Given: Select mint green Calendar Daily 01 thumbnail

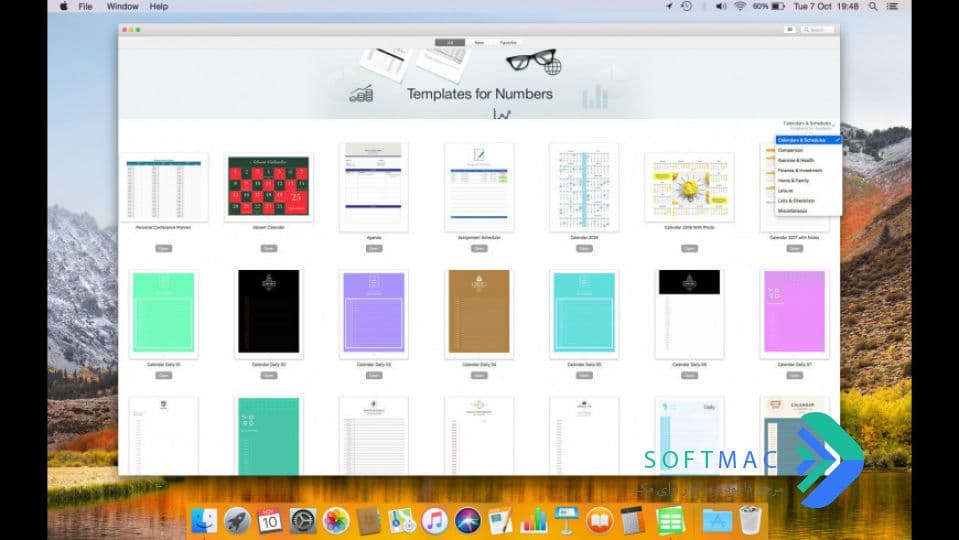Looking at the screenshot, I should point(163,314).
